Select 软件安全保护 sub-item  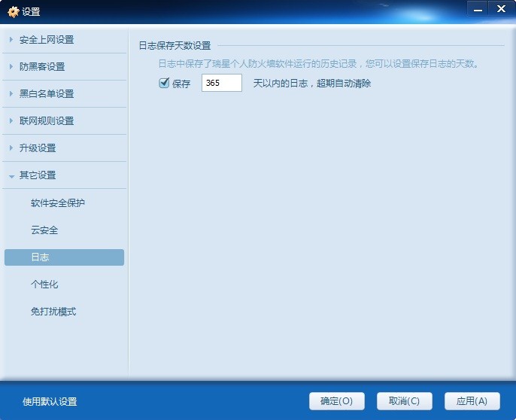(x=58, y=203)
